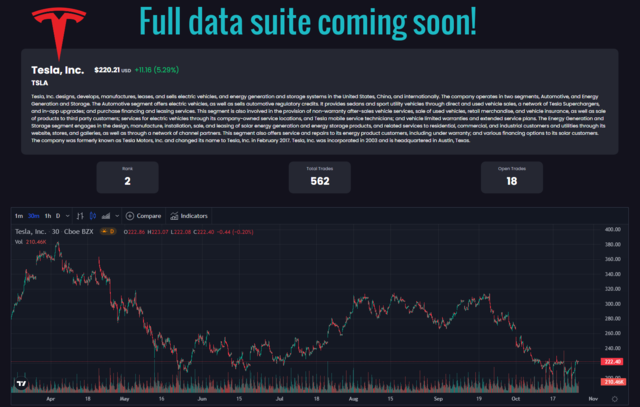Select the 30m timeframe
The width and height of the screenshot is (640, 407).
pos(33,216)
